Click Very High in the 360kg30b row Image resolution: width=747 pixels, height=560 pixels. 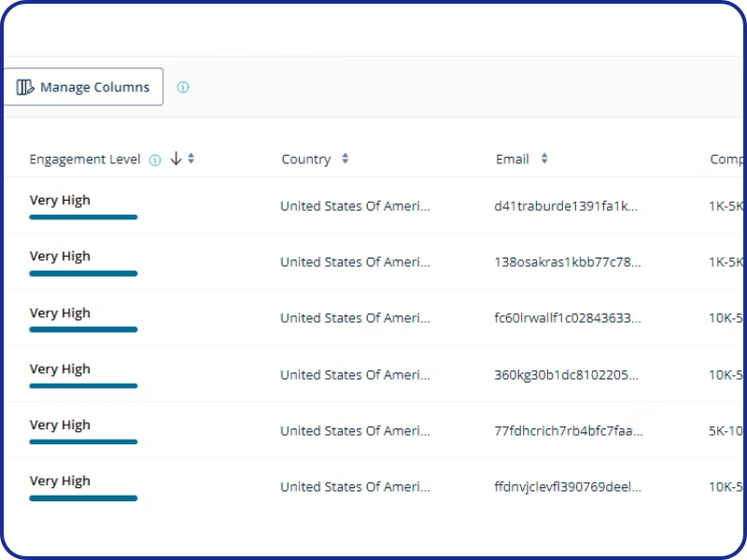(60, 369)
